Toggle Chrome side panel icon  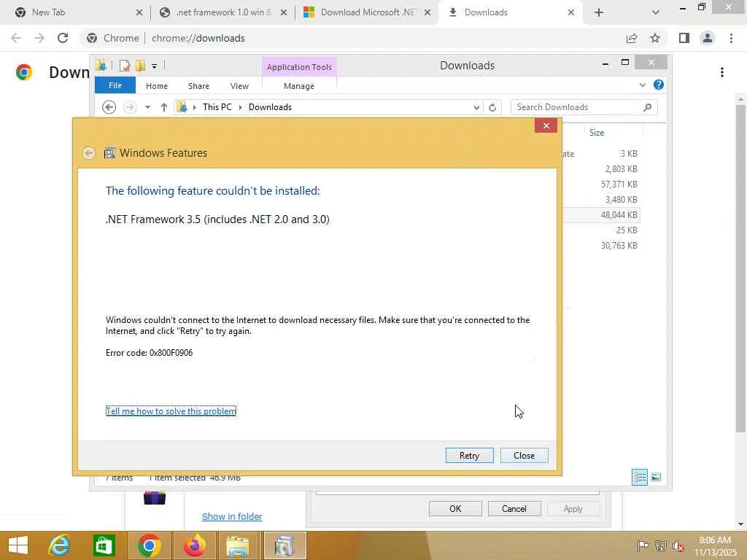[684, 38]
